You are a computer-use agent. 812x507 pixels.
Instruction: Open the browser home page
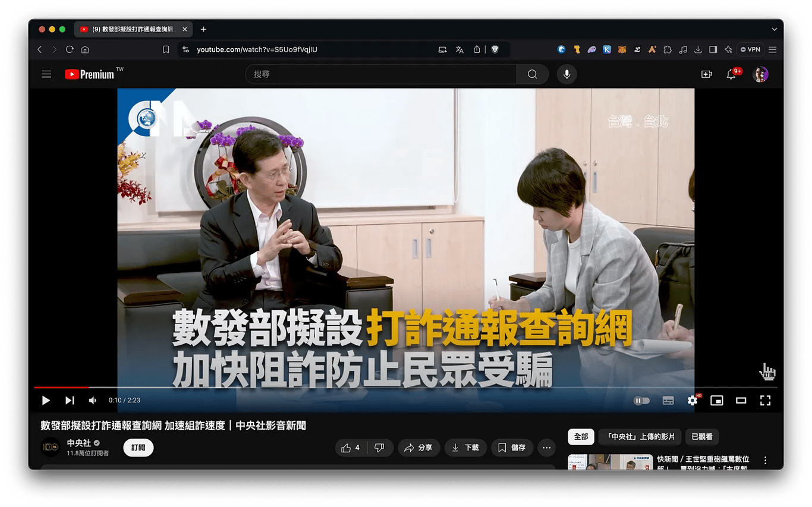85,49
